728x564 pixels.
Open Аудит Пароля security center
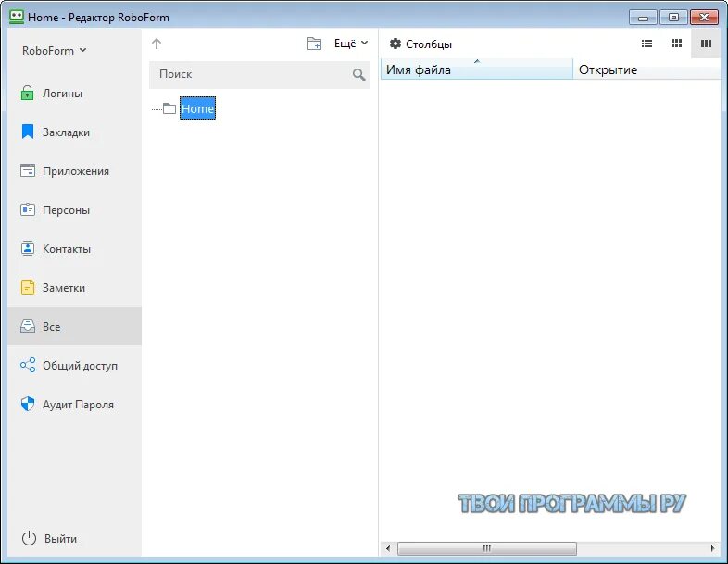coord(74,405)
